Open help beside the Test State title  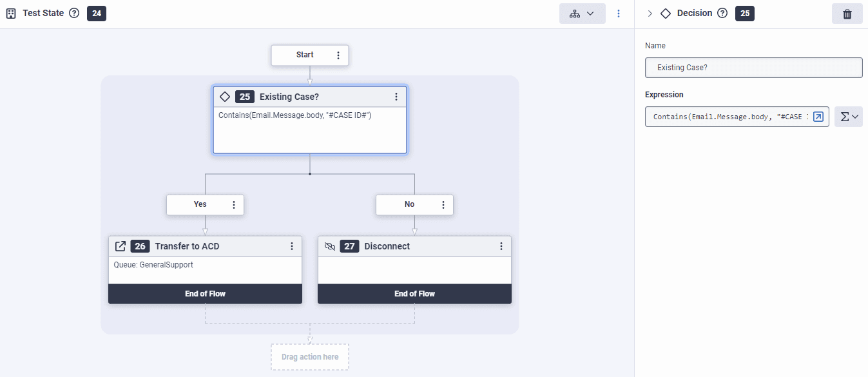pos(74,12)
